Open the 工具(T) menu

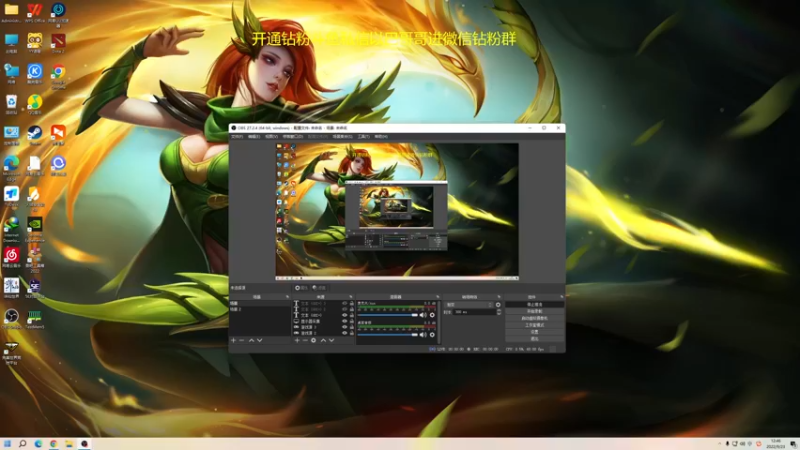point(363,137)
